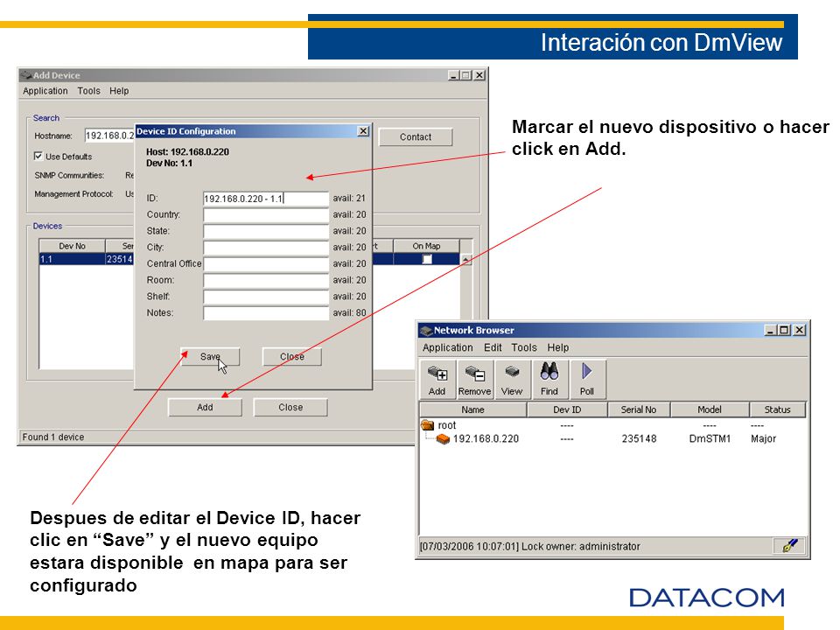
Task: Click the Devices list scrollbar up arrow
Action: pyautogui.click(x=466, y=260)
